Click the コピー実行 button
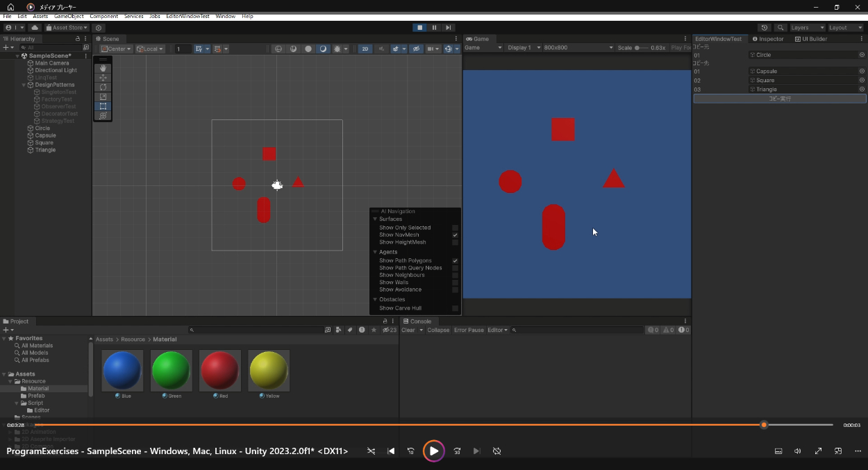This screenshot has height=470, width=868. [x=779, y=99]
